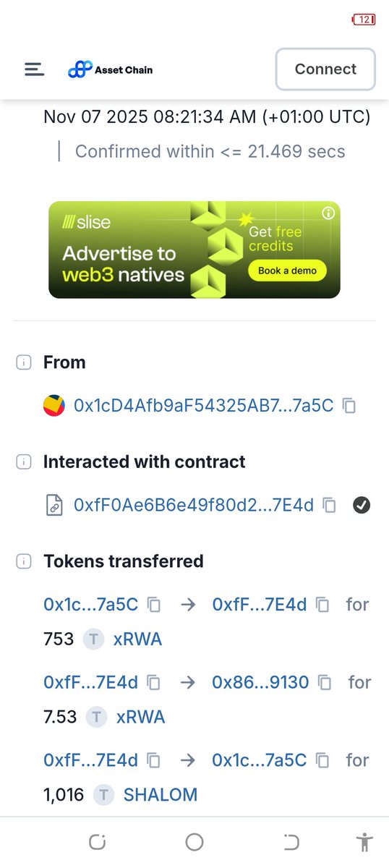The width and height of the screenshot is (389, 868).
Task: Go to Asset Chain home logo
Action: click(110, 69)
